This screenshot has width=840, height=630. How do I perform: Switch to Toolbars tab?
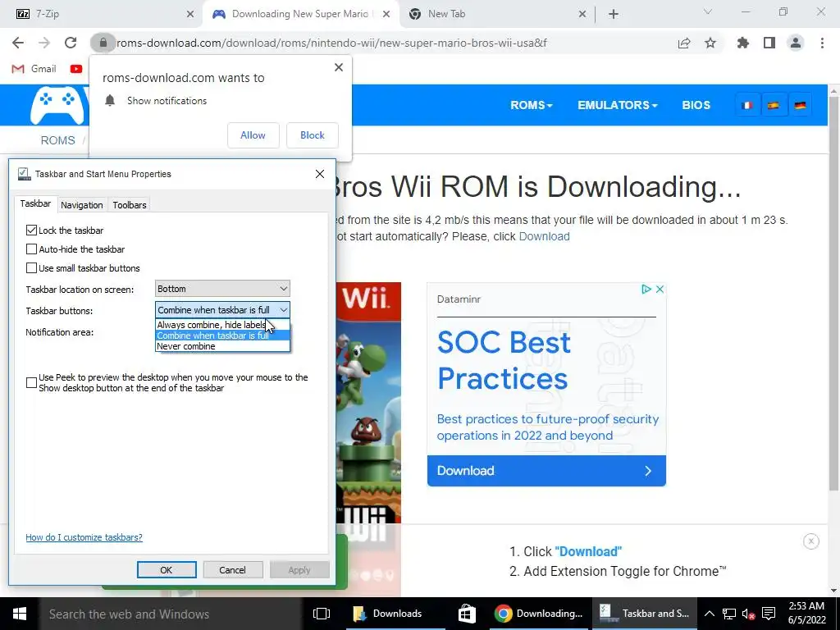click(x=129, y=204)
